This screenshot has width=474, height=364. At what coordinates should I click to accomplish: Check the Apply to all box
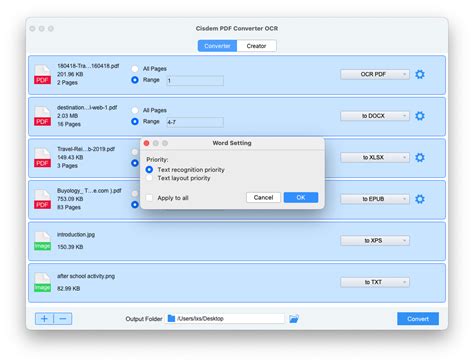(x=149, y=198)
